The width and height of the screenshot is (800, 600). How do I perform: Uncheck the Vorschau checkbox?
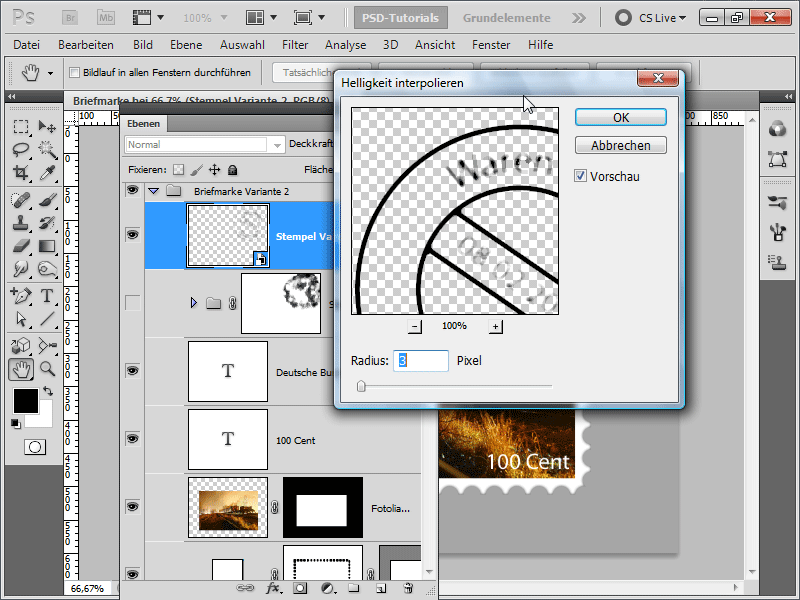(580, 176)
